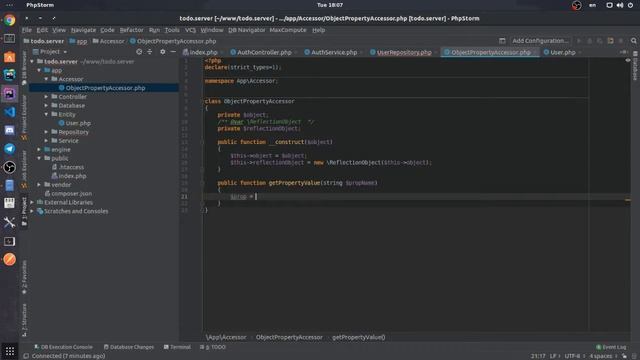Collapse all nodes in Project panel

pos(150,52)
